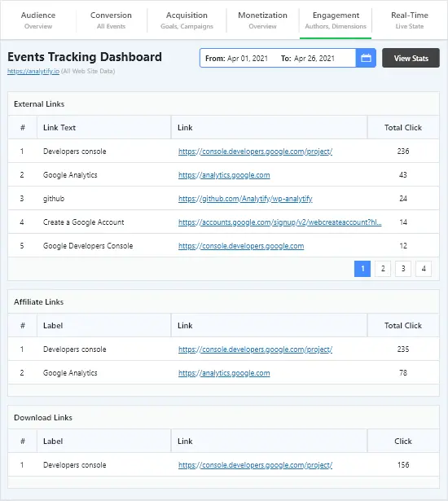This screenshot has height=501, width=448.
Task: Click 'Developers console' in Affiliate Links
Action: (74, 349)
